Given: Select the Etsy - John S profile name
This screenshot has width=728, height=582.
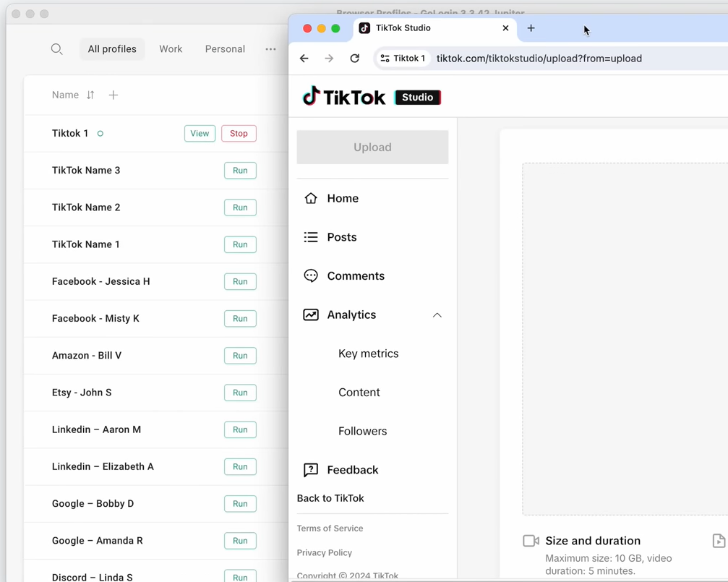Looking at the screenshot, I should (x=82, y=393).
